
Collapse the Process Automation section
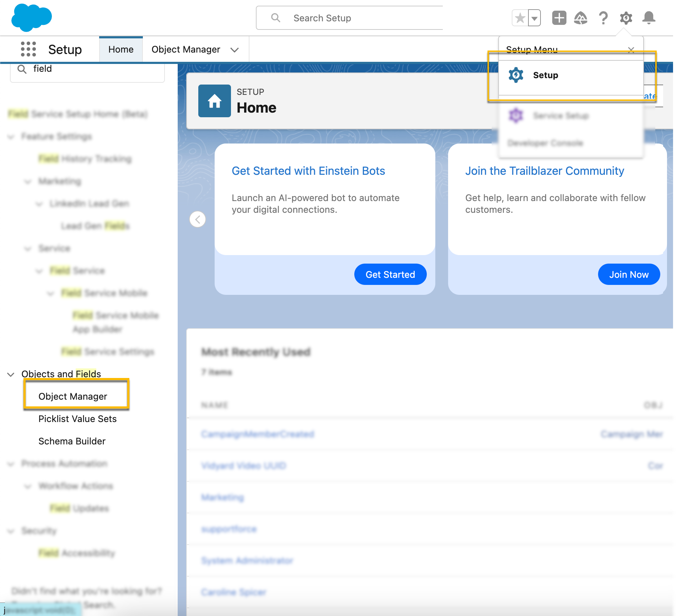(x=11, y=464)
